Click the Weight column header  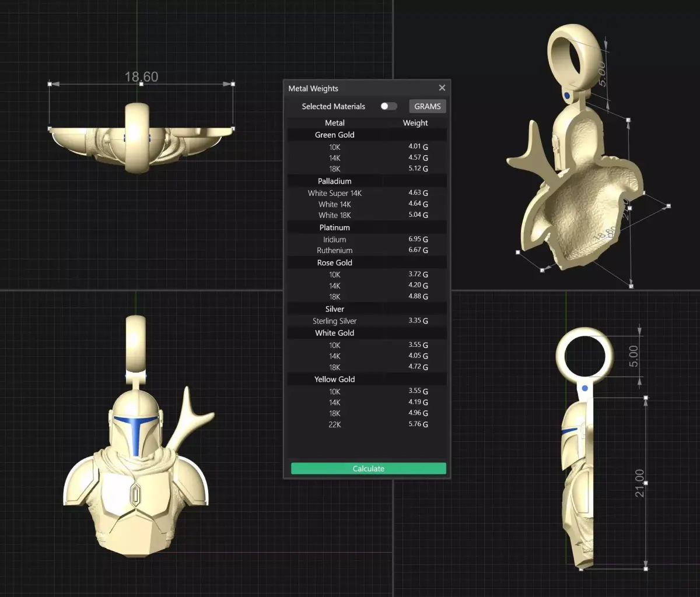click(x=415, y=123)
